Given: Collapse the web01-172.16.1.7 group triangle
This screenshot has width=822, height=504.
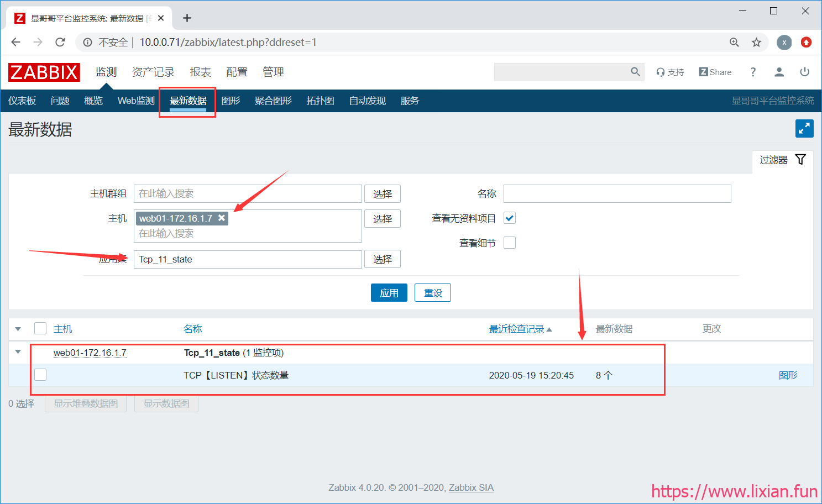Looking at the screenshot, I should pos(18,352).
